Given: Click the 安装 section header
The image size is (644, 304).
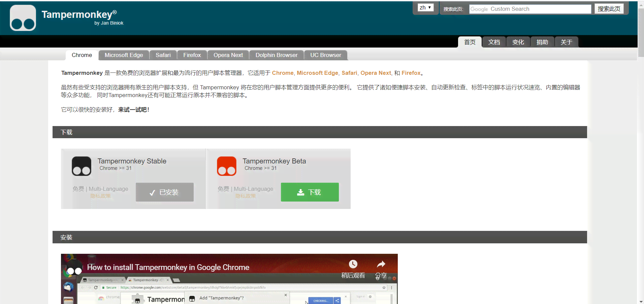Looking at the screenshot, I should (320, 237).
